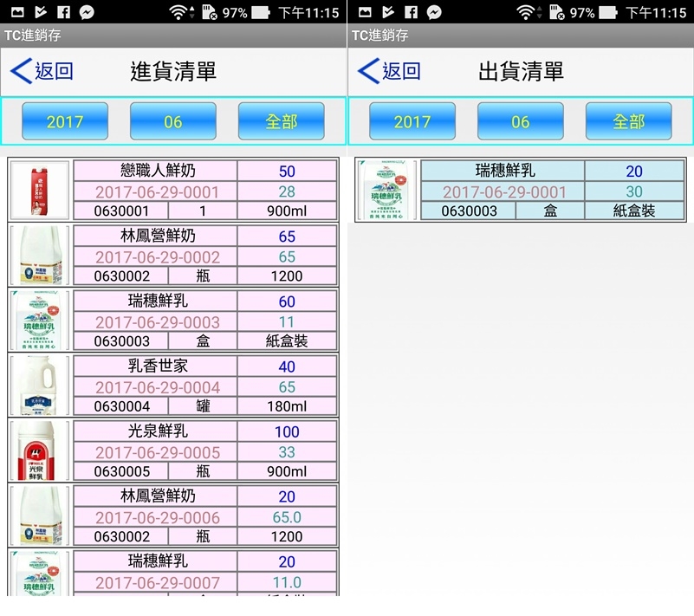Open the 2017 year selector on 進貨清單

click(65, 121)
